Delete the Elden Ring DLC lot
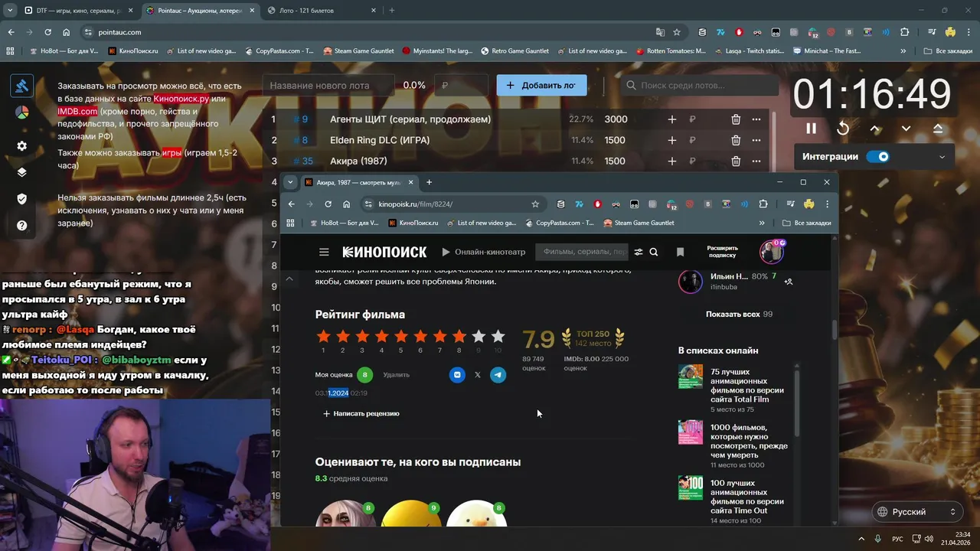This screenshot has height=551, width=980. click(x=736, y=140)
